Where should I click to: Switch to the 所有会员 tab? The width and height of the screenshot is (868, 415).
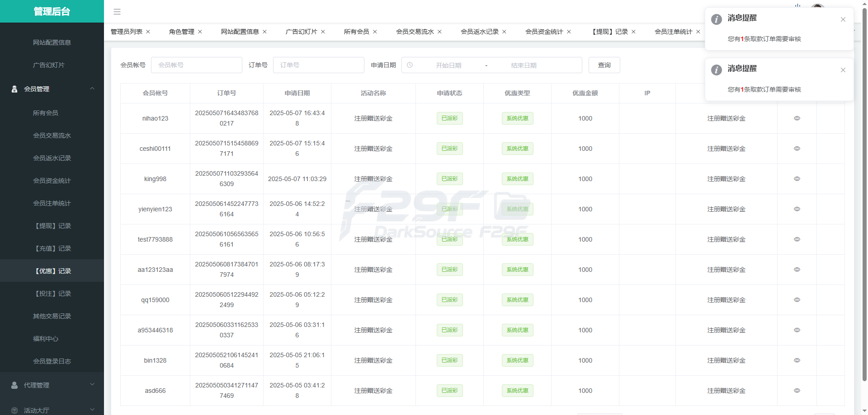(356, 32)
